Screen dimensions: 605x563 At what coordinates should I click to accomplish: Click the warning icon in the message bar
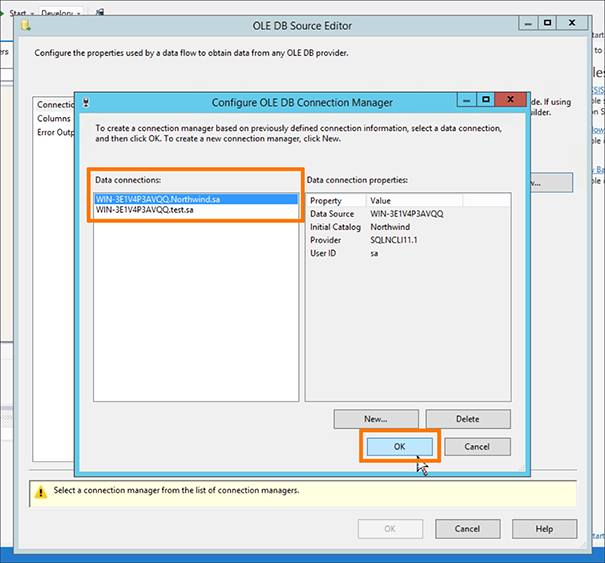pyautogui.click(x=41, y=492)
